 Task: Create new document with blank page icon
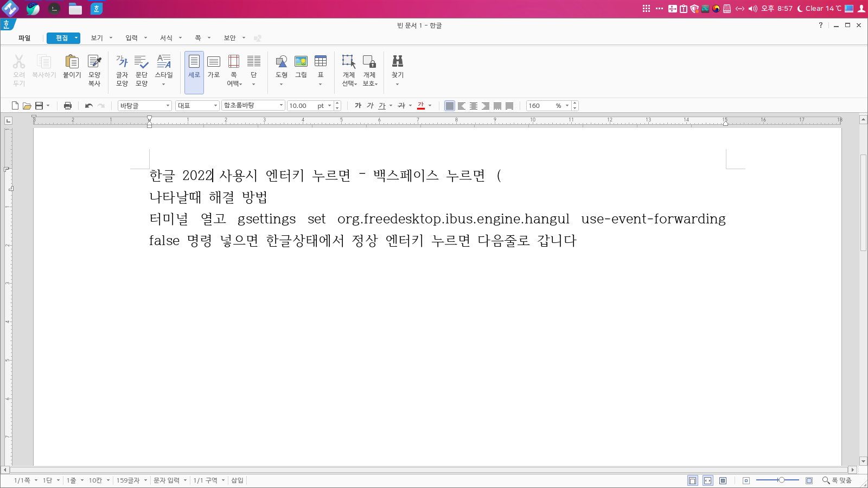pos(15,106)
